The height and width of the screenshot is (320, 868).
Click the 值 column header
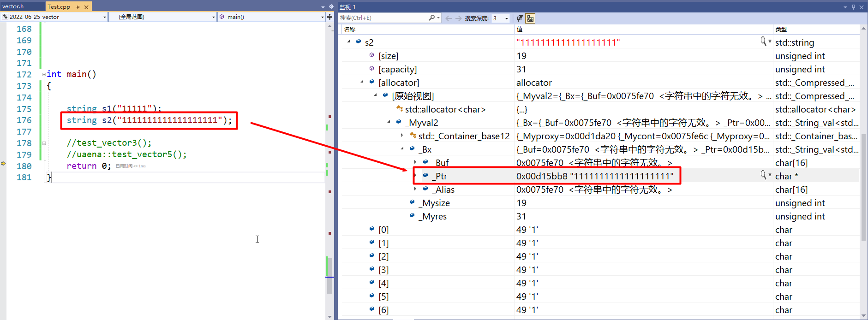(643, 29)
